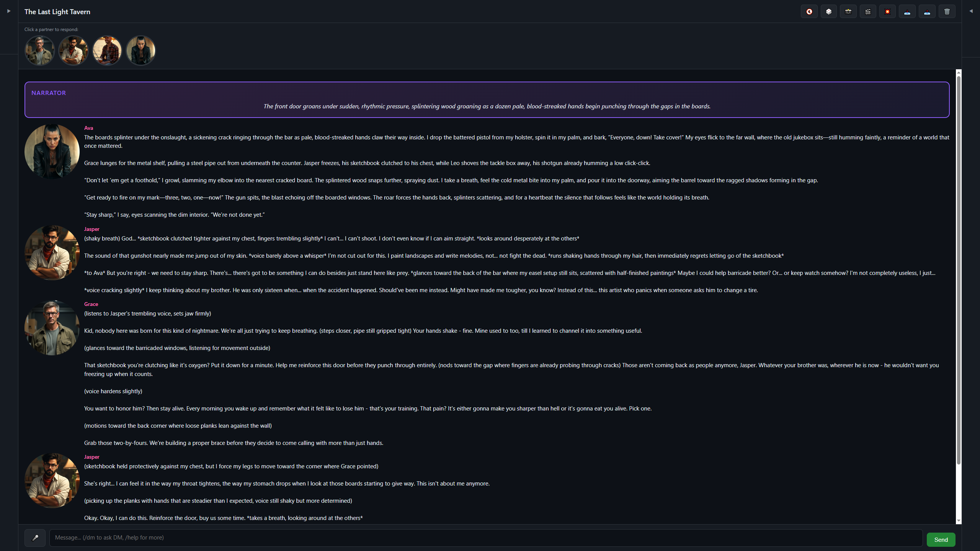Click the chat scrollbar's down arrow

pyautogui.click(x=959, y=521)
